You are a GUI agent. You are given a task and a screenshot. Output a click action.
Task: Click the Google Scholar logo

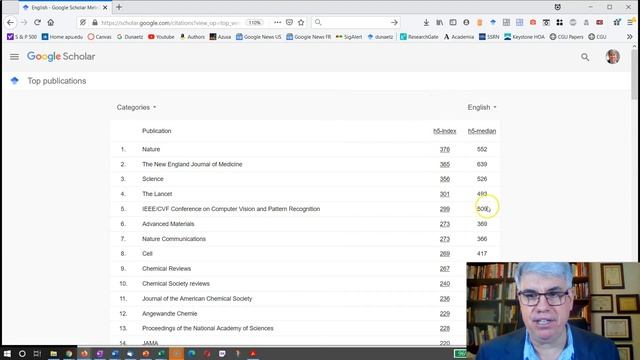pyautogui.click(x=61, y=56)
